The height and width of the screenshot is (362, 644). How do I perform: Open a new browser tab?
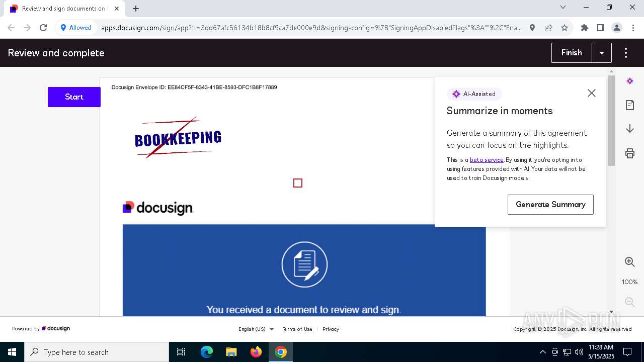click(x=136, y=9)
